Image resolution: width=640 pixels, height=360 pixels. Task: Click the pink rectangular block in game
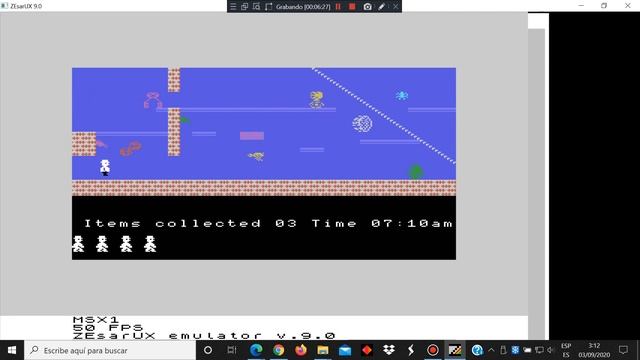point(252,136)
